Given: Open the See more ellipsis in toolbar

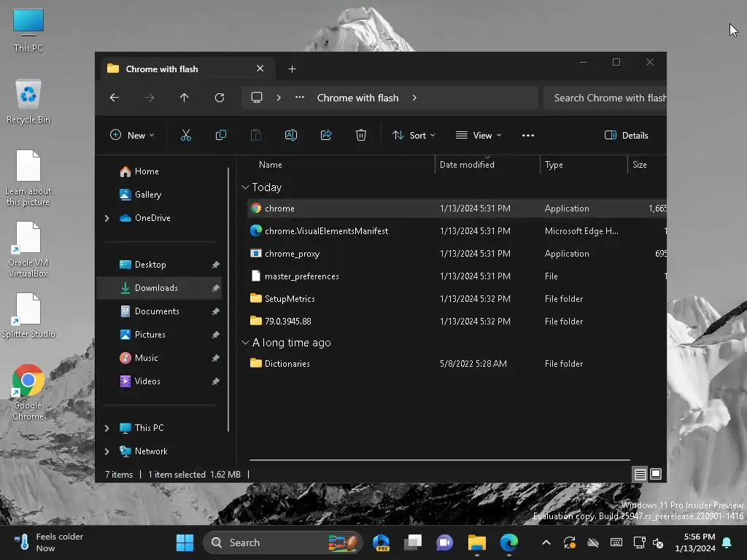Looking at the screenshot, I should pyautogui.click(x=528, y=135).
